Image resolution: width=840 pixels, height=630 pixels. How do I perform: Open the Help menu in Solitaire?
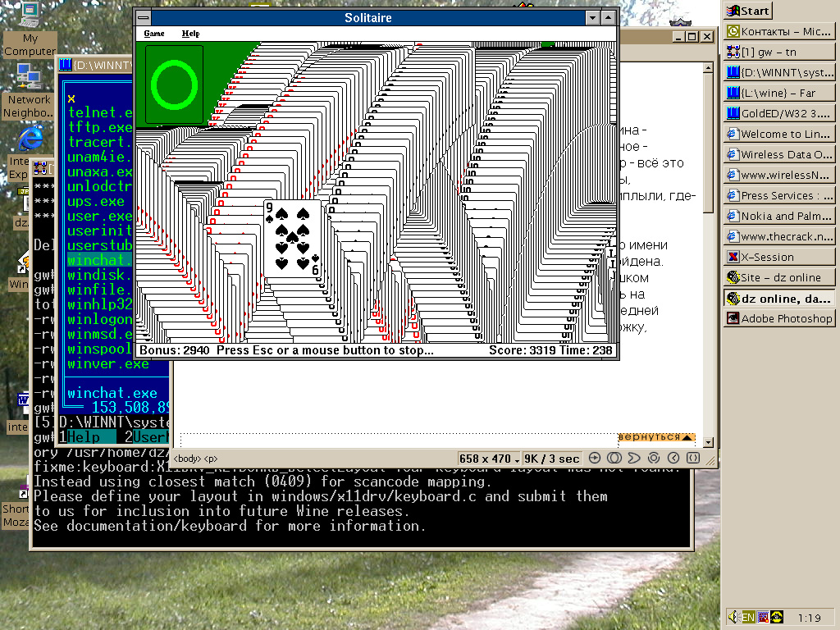(x=190, y=34)
